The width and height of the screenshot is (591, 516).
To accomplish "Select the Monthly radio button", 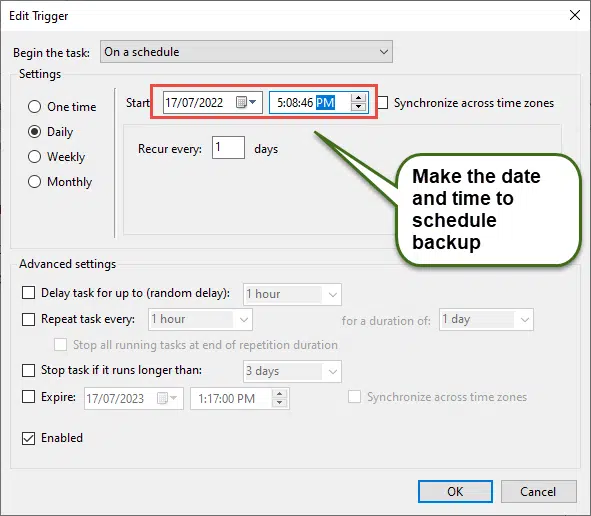I will click(34, 182).
